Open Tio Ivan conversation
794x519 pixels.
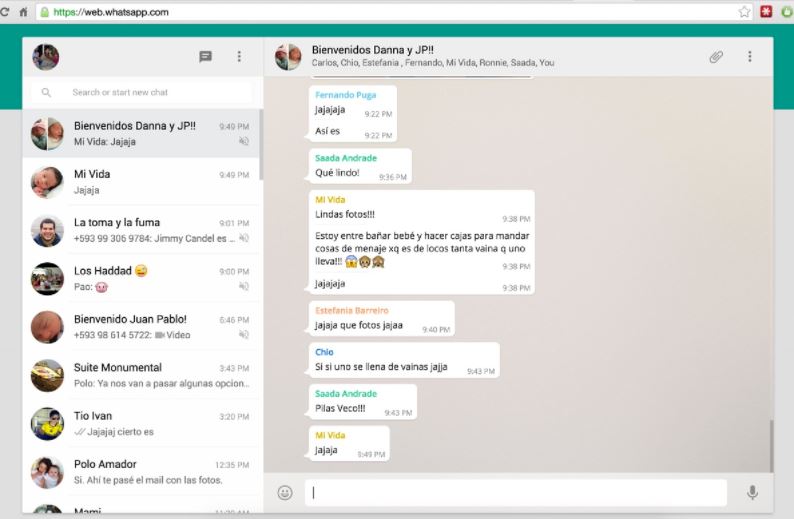(140, 423)
